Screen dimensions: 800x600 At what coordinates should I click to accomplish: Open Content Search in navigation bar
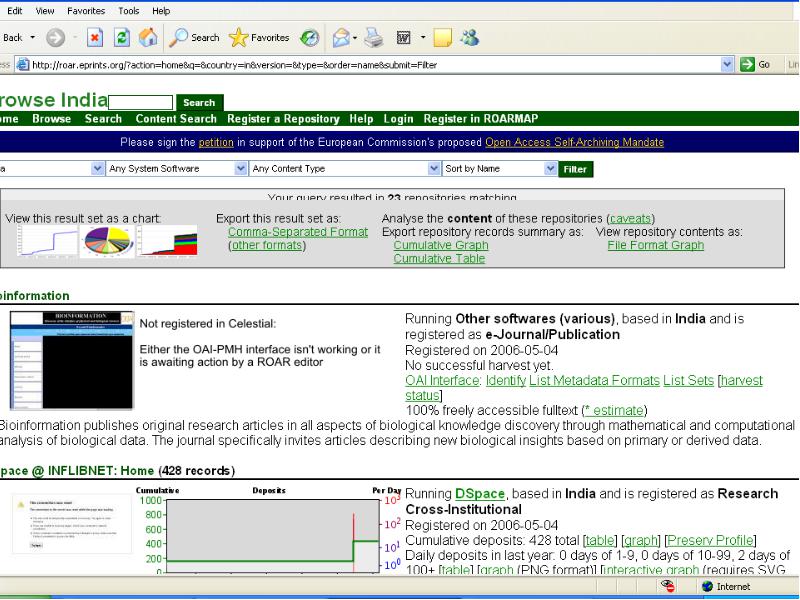(176, 118)
